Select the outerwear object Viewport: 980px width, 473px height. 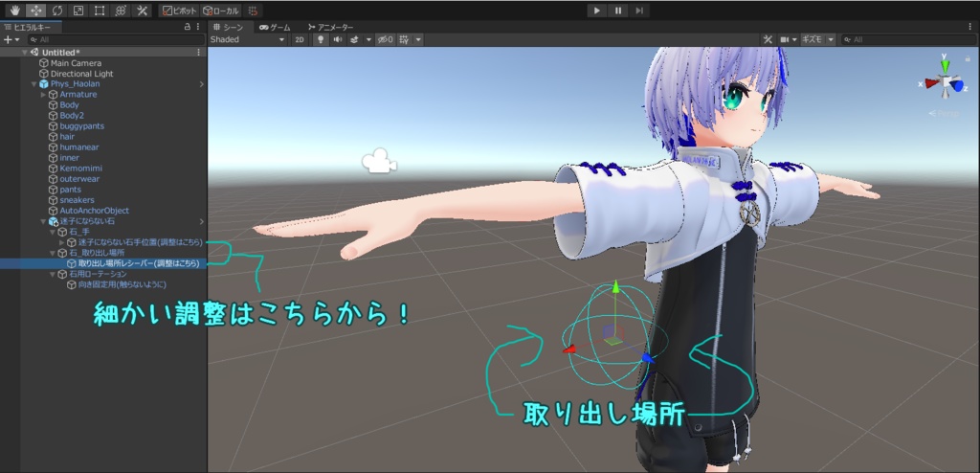[x=79, y=179]
